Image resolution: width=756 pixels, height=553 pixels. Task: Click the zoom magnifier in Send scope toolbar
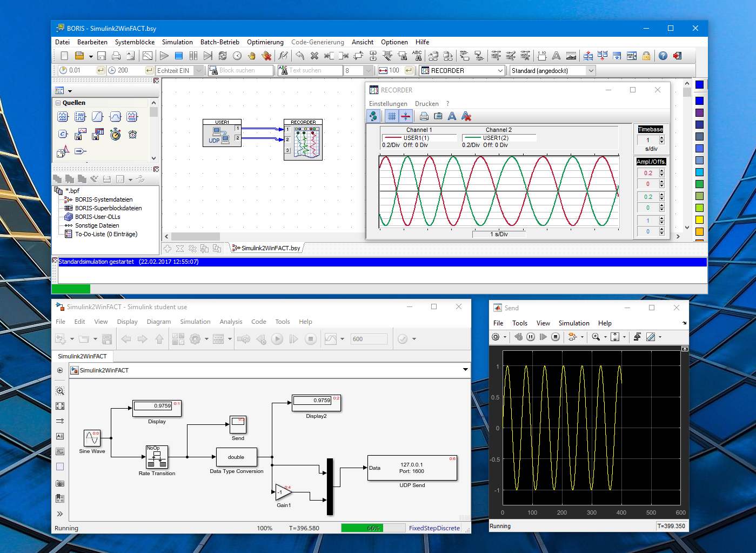tap(596, 337)
